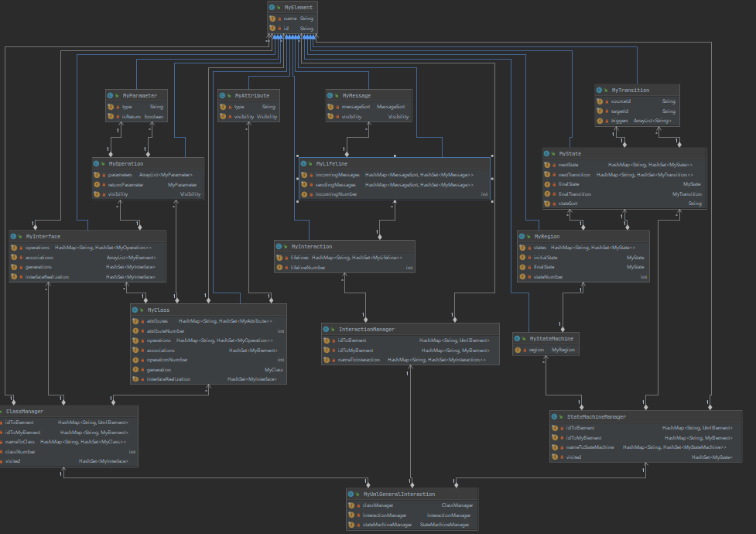Click the field icon next to incomingNumber in MyLifeline

(x=304, y=194)
